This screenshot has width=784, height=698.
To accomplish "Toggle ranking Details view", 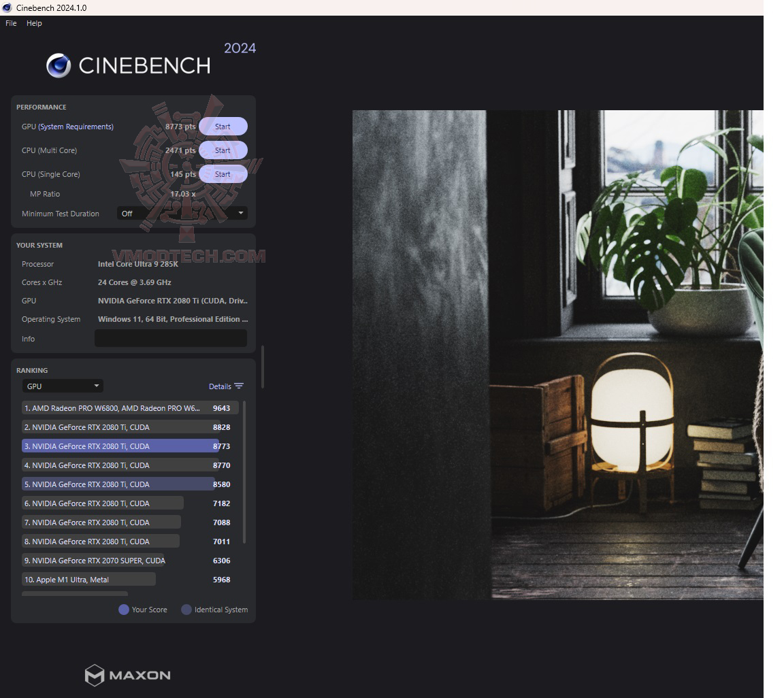I will pos(220,386).
